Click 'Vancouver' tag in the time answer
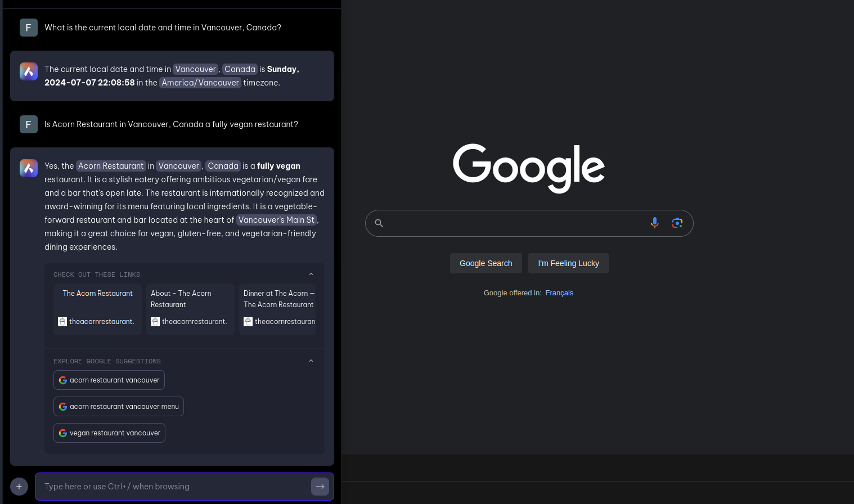The height and width of the screenshot is (504, 854). coord(196,69)
